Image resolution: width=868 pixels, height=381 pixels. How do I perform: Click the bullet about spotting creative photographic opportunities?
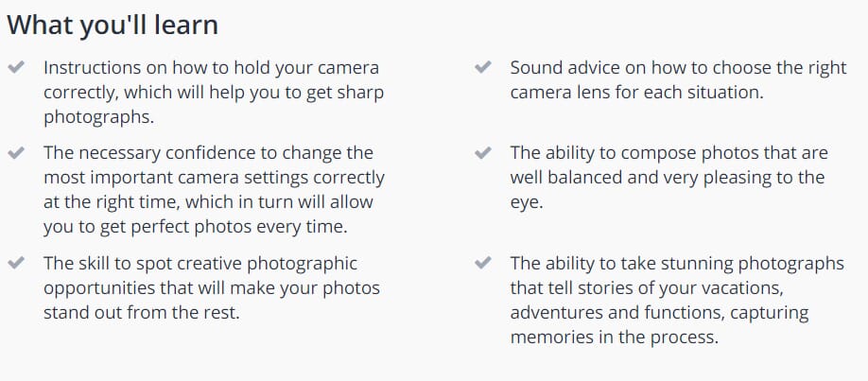pos(212,287)
